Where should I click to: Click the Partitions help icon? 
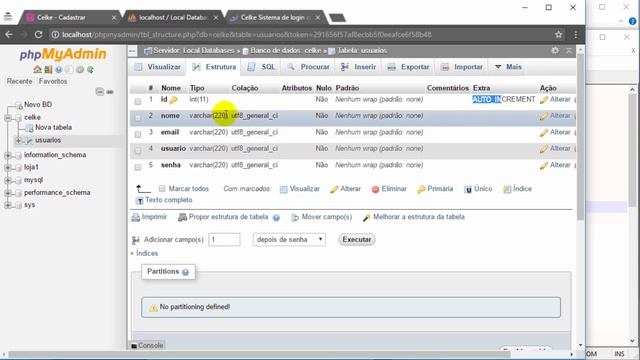click(x=185, y=272)
